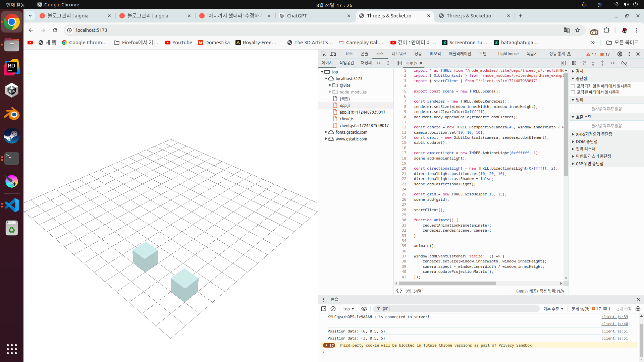Expand the node_modules folder
The height and width of the screenshot is (362, 644).
coord(330,92)
